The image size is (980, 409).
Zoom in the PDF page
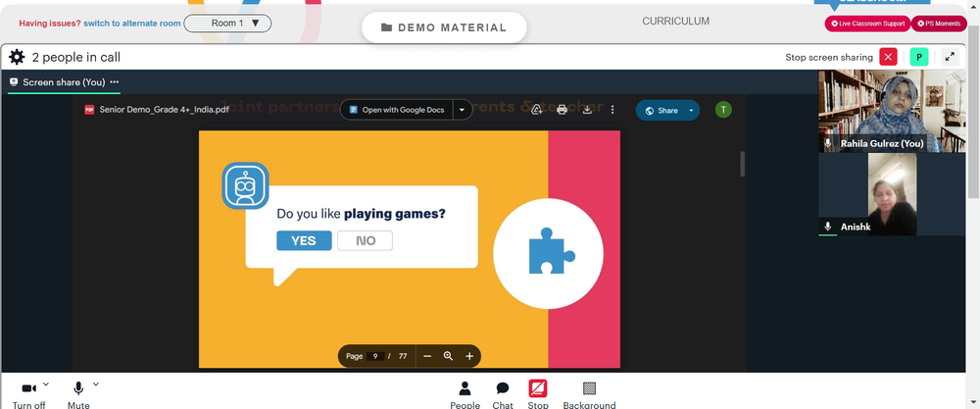(x=469, y=356)
